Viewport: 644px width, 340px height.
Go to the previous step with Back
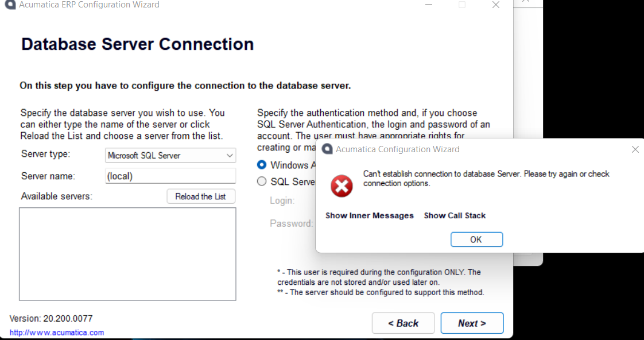404,323
